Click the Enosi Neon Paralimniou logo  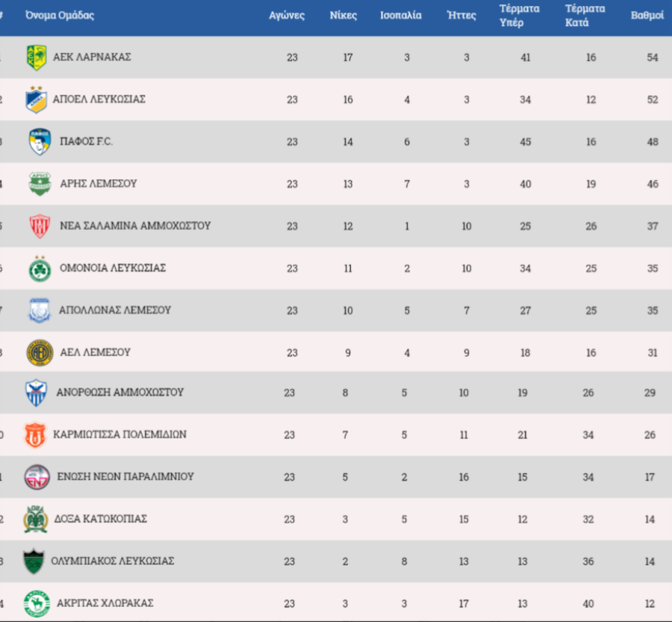point(37,476)
